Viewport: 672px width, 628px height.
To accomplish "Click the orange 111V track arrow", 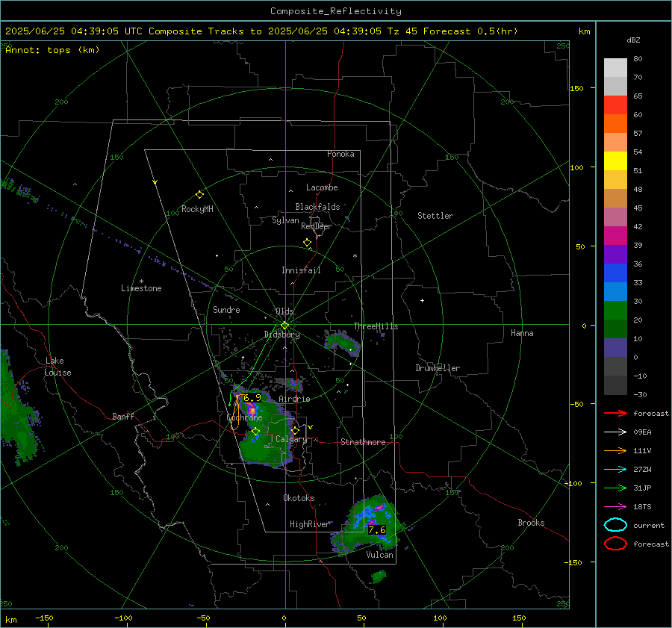I will (615, 450).
